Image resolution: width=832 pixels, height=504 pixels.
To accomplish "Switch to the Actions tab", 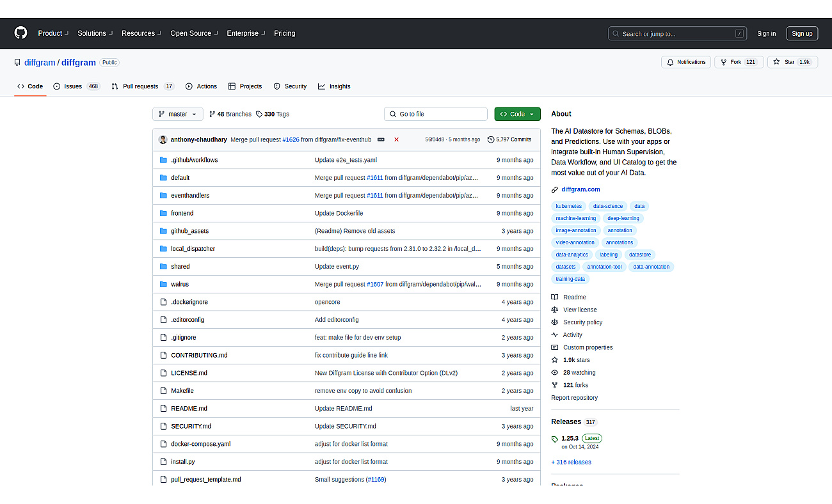I will [x=202, y=86].
